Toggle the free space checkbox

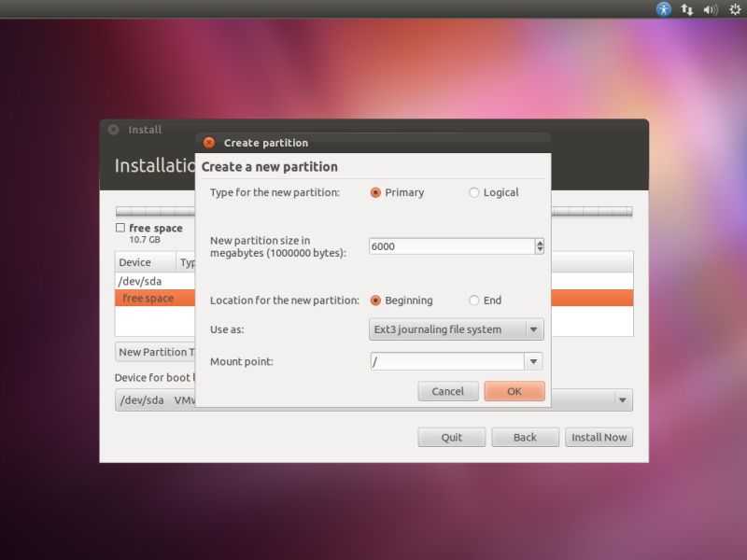[120, 227]
